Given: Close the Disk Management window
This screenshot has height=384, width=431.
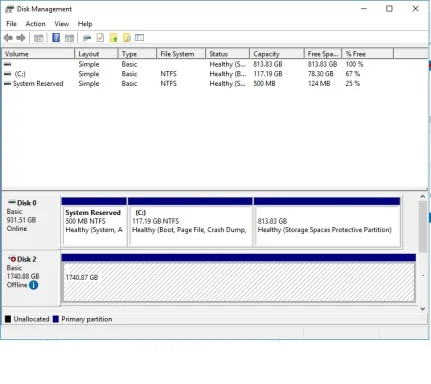Looking at the screenshot, I should point(415,9).
